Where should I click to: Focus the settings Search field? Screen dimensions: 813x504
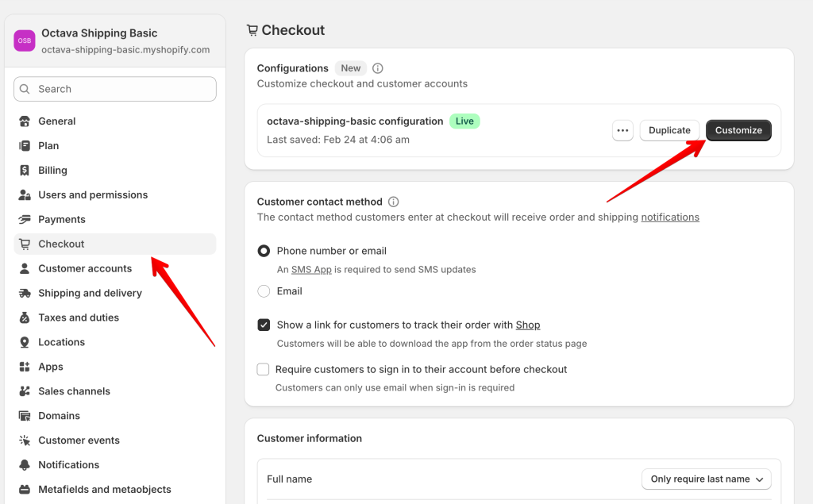point(115,89)
